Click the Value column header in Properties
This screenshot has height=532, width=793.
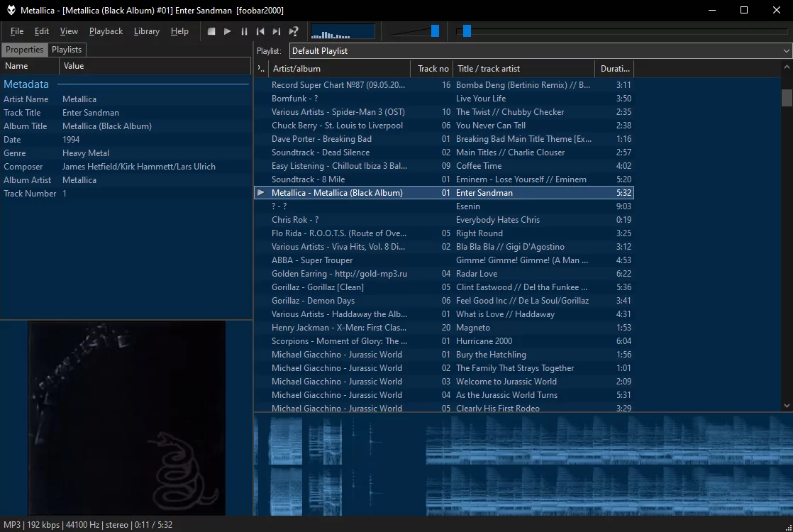(x=155, y=66)
